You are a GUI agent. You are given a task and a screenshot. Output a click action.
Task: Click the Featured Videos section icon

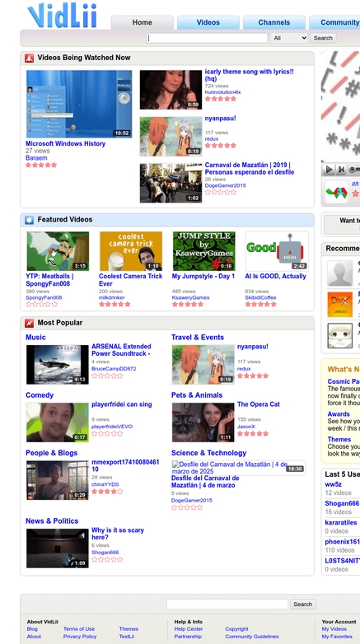tap(29, 220)
